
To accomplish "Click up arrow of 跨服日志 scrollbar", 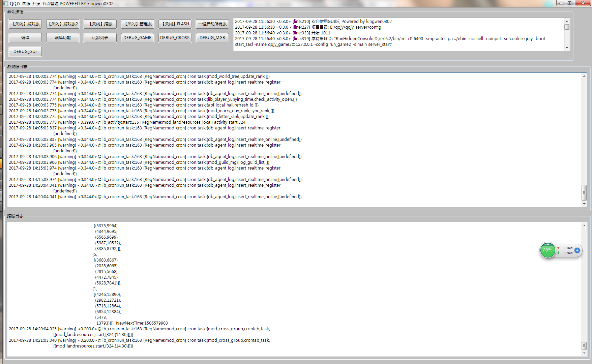I will (x=584, y=225).
